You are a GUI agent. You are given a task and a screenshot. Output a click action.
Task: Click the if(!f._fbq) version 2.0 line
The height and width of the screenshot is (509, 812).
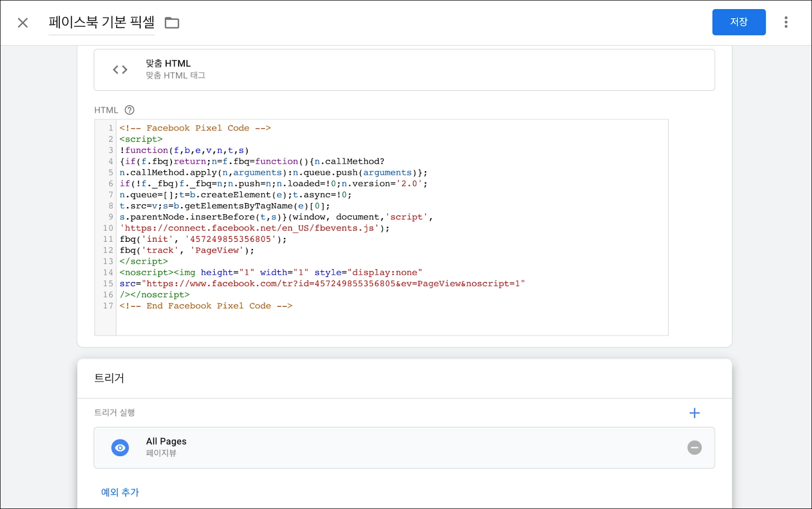point(274,184)
